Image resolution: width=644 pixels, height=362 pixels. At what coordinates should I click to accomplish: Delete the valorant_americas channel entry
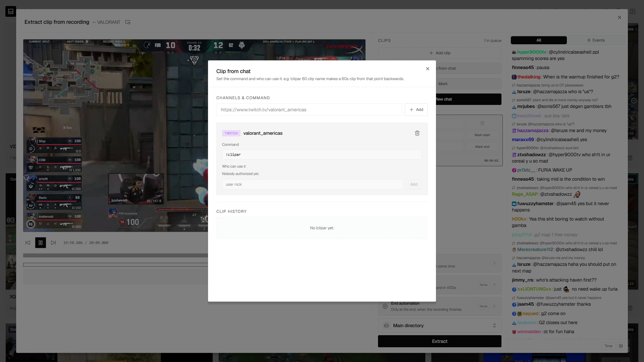[x=417, y=133]
